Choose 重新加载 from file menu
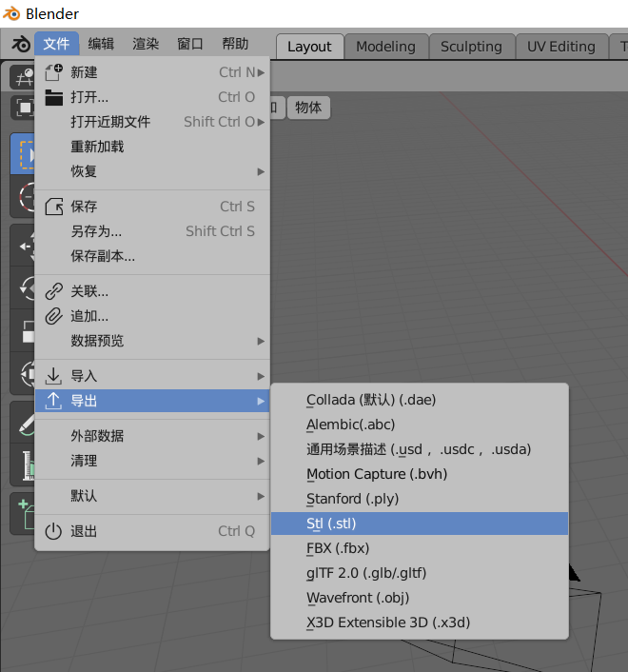 pos(152,147)
